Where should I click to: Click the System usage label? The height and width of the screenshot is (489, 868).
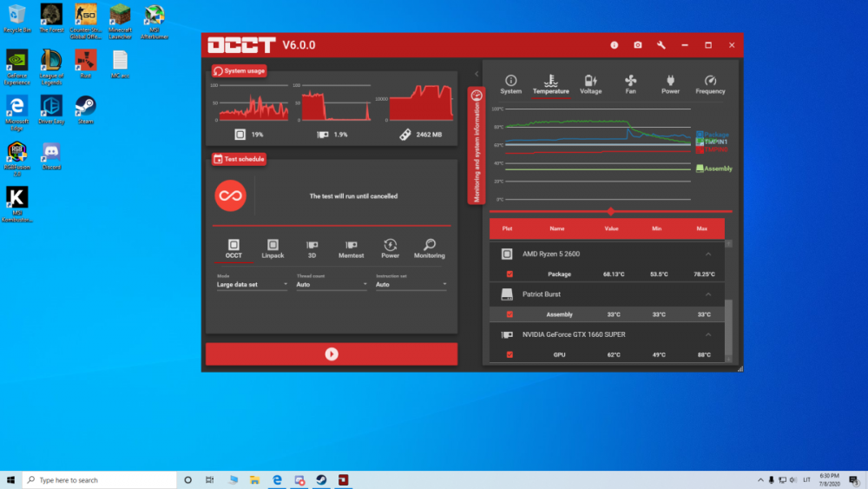click(240, 71)
